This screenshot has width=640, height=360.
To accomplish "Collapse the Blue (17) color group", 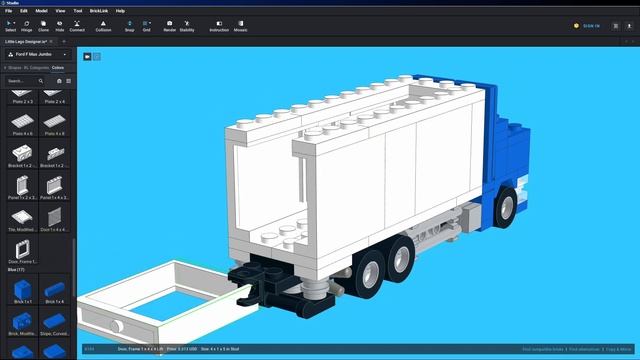I will pyautogui.click(x=16, y=270).
